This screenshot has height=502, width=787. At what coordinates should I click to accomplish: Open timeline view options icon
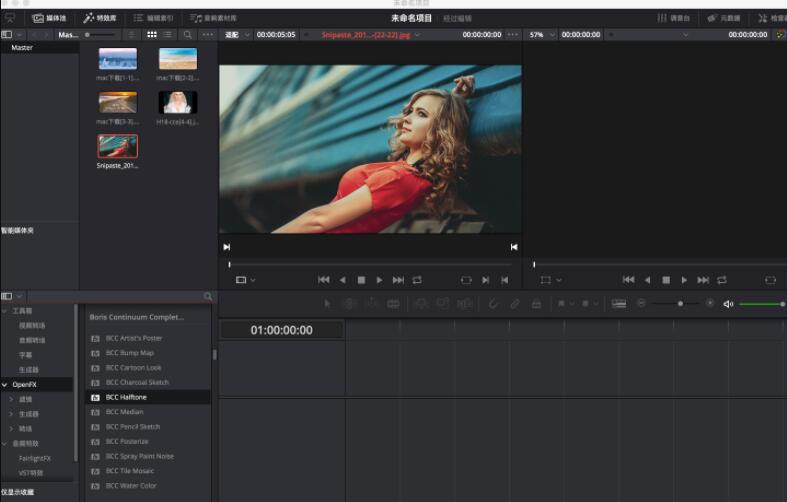(x=618, y=303)
